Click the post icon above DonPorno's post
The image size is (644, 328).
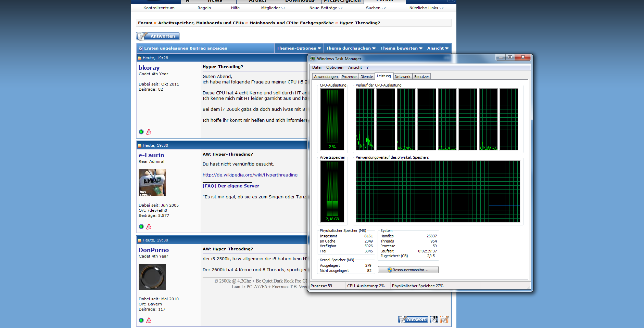140,240
